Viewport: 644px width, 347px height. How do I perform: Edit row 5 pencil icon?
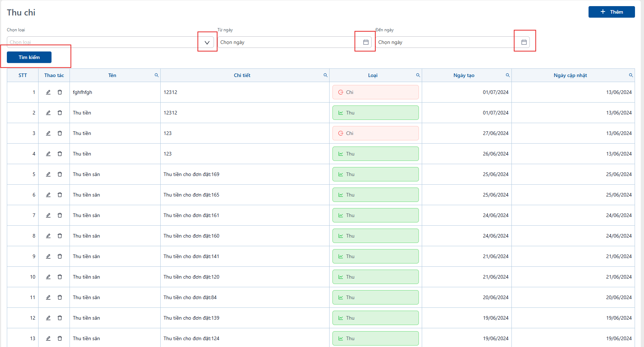tap(48, 174)
